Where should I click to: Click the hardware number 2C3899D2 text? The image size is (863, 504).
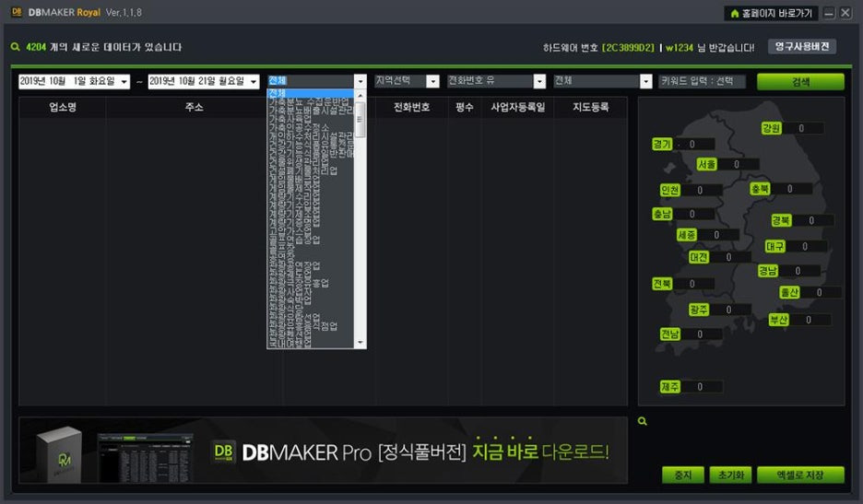coord(628,48)
